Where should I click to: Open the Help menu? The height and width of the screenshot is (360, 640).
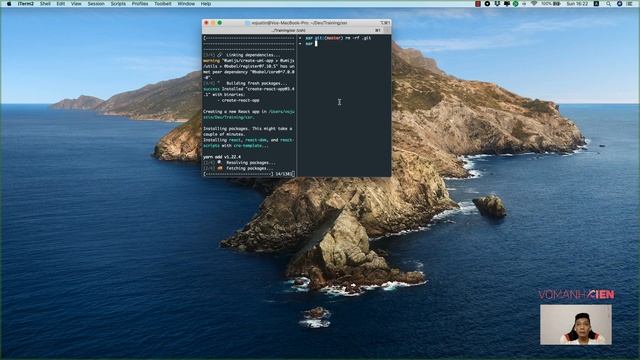(206, 4)
